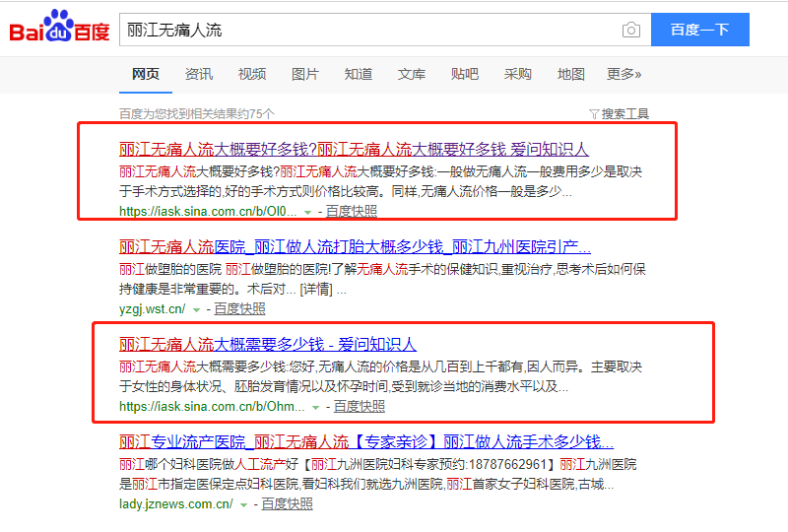Click the [详情] link in second result

[318, 290]
